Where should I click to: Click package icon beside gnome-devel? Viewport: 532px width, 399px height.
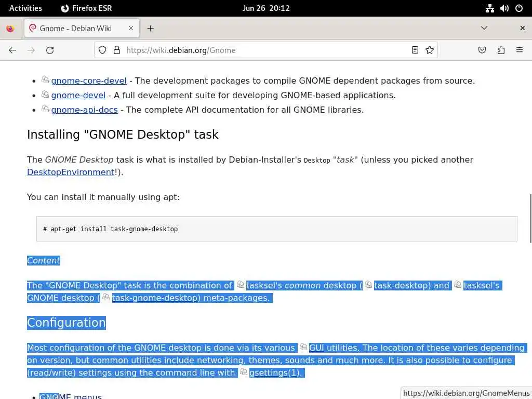[x=45, y=95]
